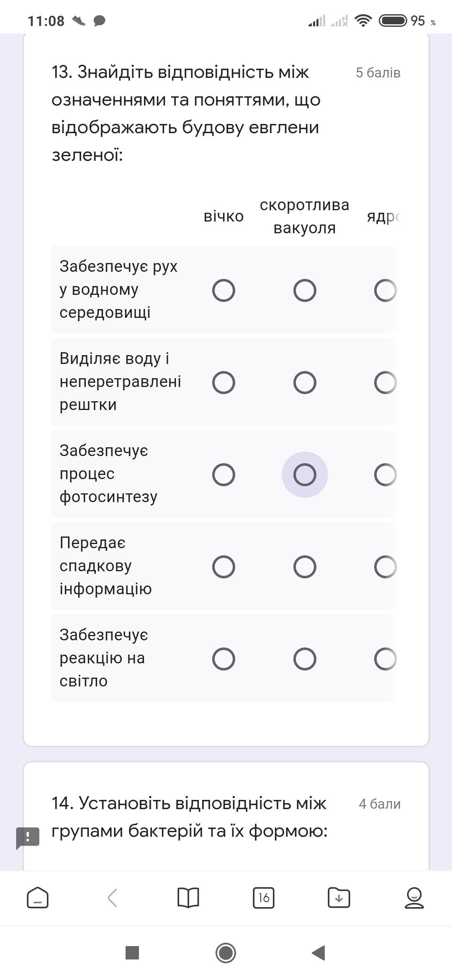This screenshot has height=980, width=452.
Task: Tap the browser home icon
Action: coord(38,898)
